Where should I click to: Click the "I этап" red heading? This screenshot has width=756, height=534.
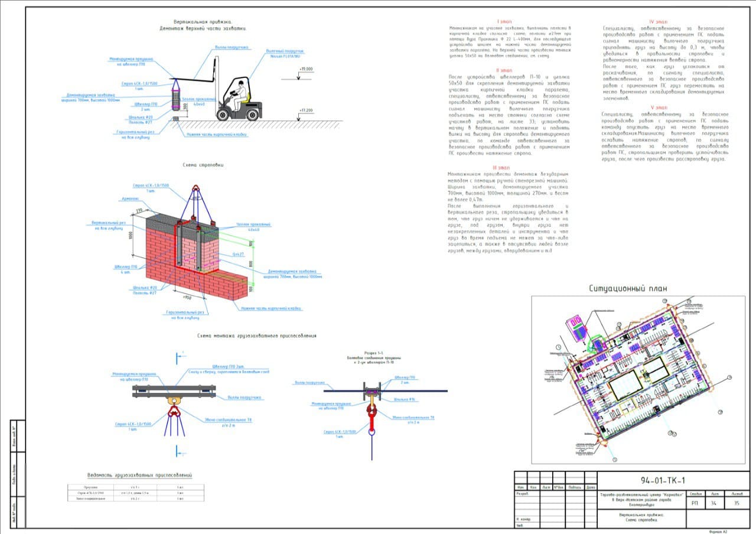504,21
